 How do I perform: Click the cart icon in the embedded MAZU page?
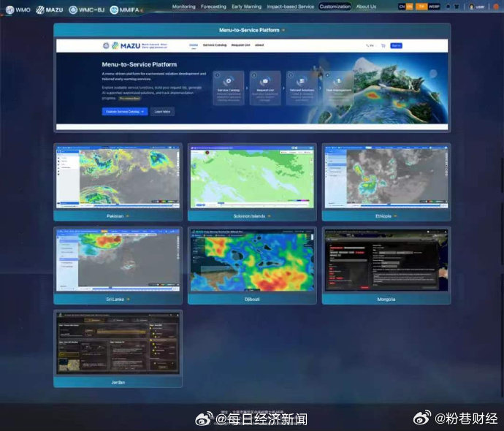(383, 45)
